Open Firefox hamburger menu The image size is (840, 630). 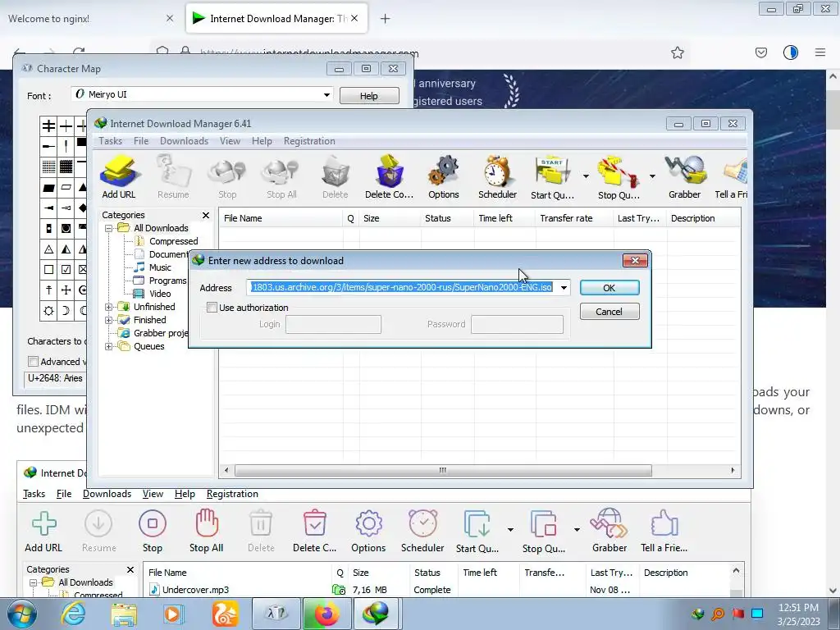(820, 52)
